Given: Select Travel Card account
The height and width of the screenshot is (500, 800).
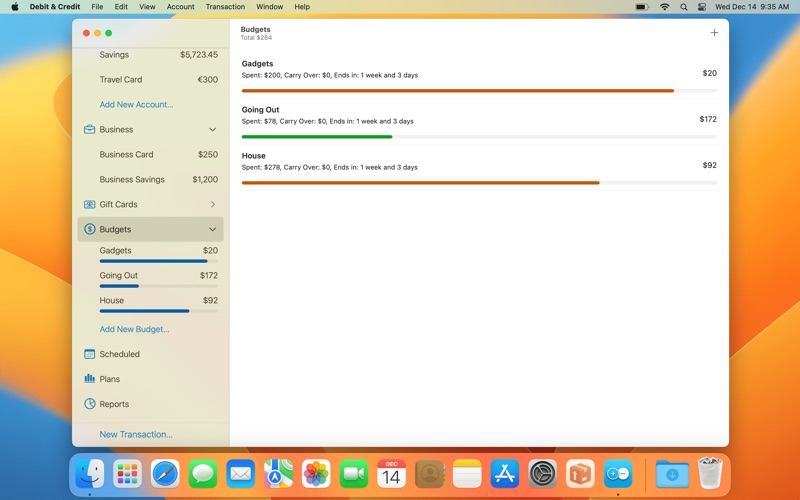Looking at the screenshot, I should 151,80.
